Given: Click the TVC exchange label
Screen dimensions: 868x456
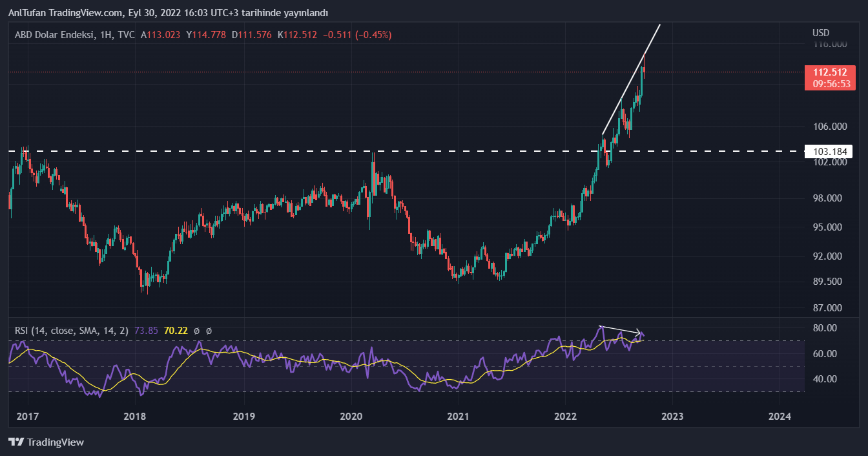Looking at the screenshot, I should pyautogui.click(x=127, y=35).
